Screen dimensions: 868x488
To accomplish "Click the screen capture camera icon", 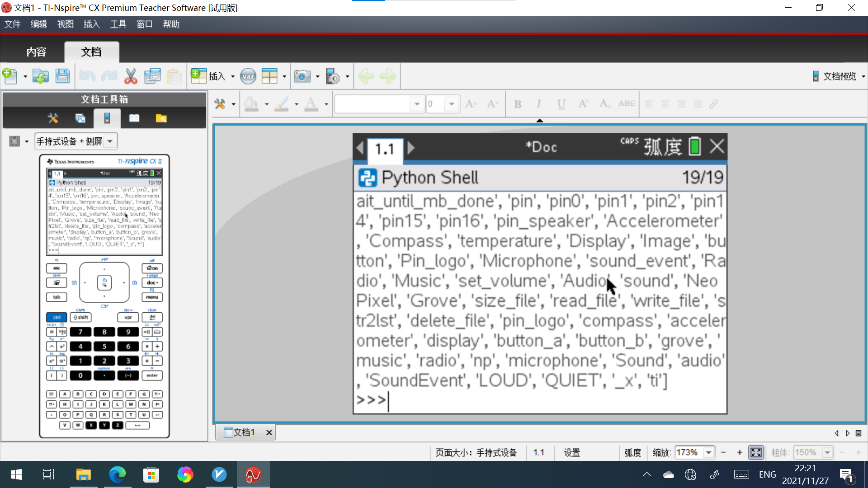I will point(302,76).
